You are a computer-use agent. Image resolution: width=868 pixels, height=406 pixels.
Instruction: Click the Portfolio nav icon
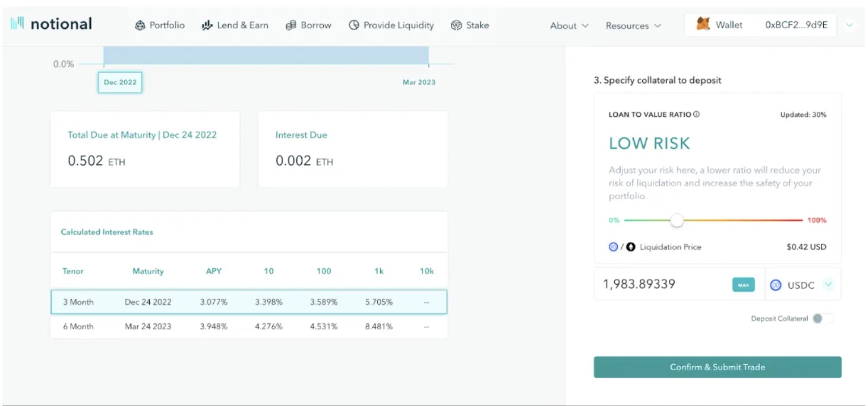[140, 26]
